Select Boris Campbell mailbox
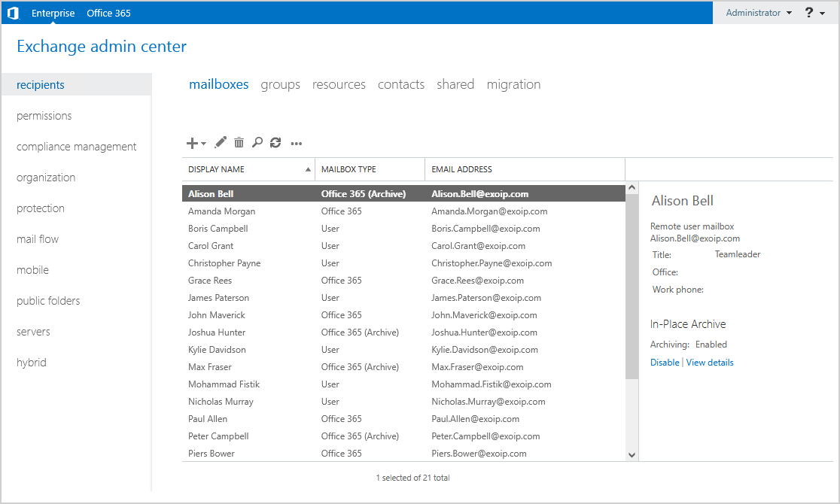This screenshot has height=504, width=840. pyautogui.click(x=404, y=229)
